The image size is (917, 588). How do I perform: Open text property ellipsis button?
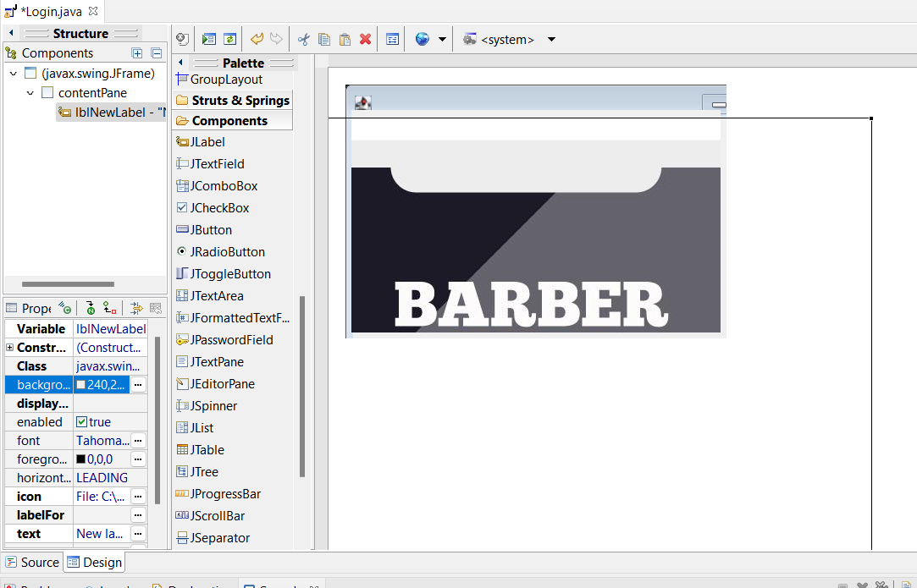(x=138, y=534)
